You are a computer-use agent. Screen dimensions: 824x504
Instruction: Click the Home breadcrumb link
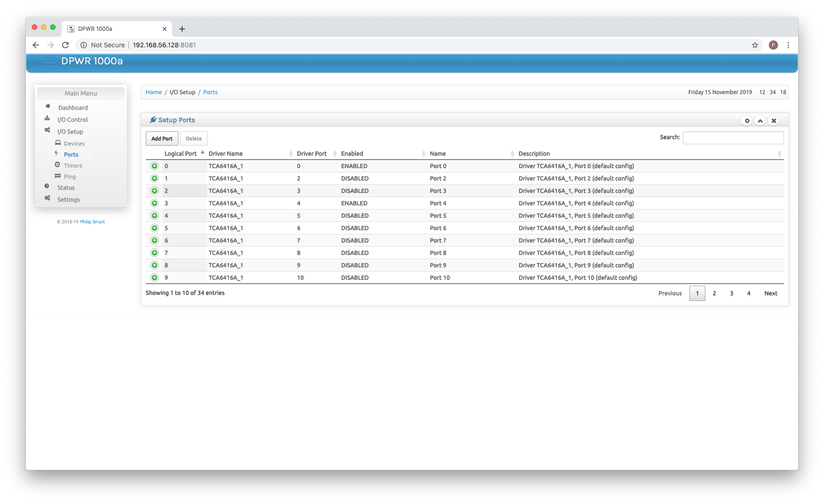point(154,92)
